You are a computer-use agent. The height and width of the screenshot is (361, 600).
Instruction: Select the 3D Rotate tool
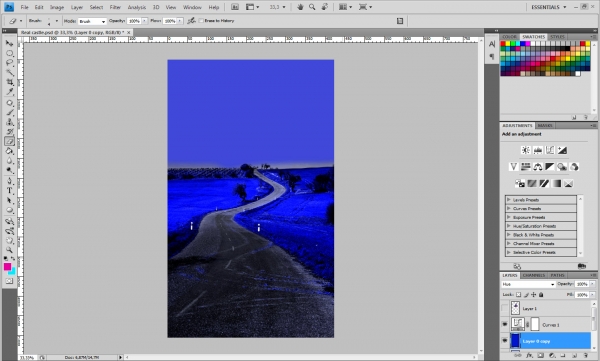[x=9, y=221]
